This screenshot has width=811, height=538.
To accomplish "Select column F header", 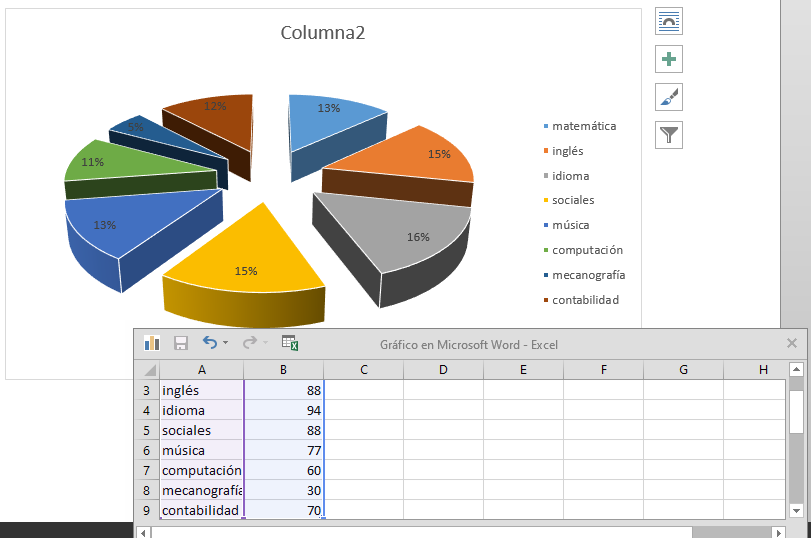I will [603, 370].
